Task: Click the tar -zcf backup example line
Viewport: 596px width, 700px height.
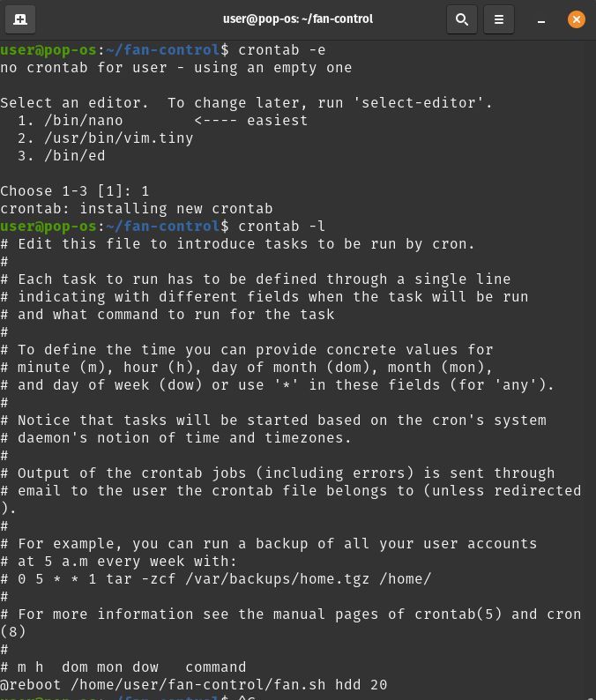Action: pos(216,578)
